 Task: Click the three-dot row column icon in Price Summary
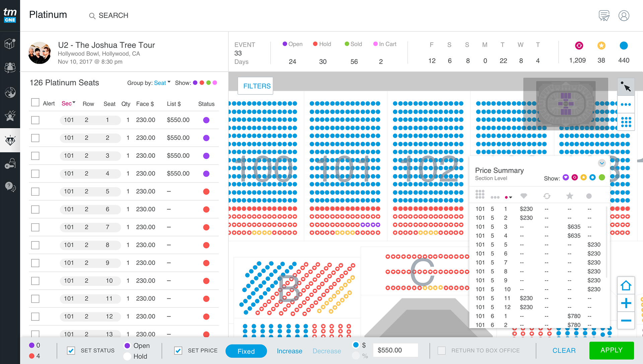coord(495,197)
